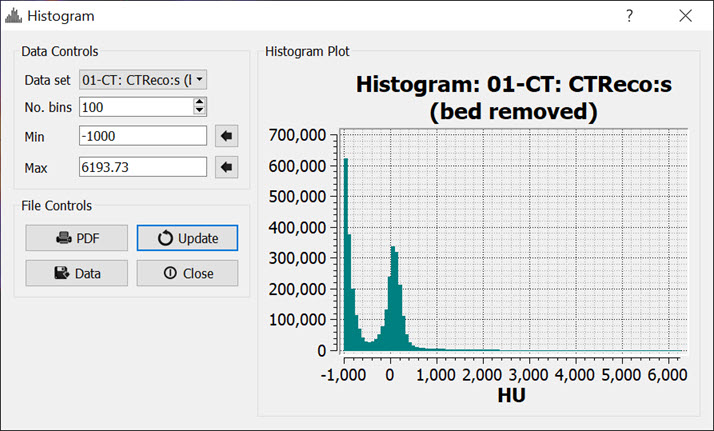The width and height of the screenshot is (714, 431).
Task: Save histogram values with the Data button
Action: tap(77, 273)
